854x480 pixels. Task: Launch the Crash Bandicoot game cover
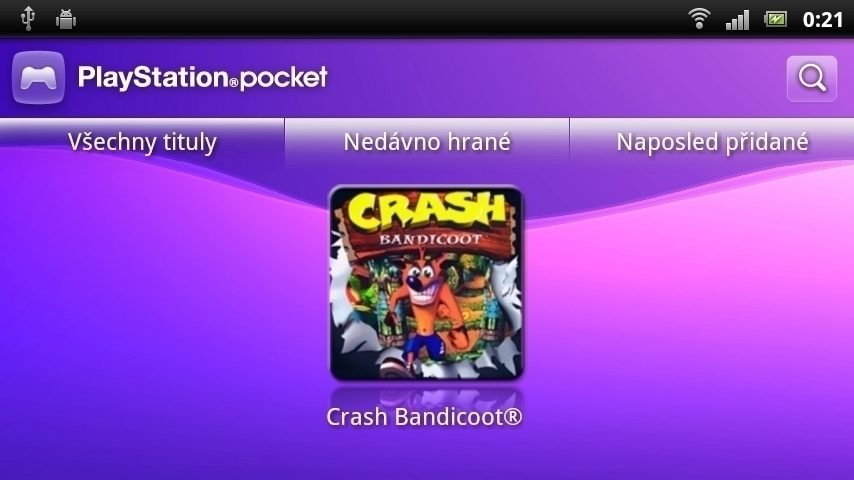click(426, 283)
